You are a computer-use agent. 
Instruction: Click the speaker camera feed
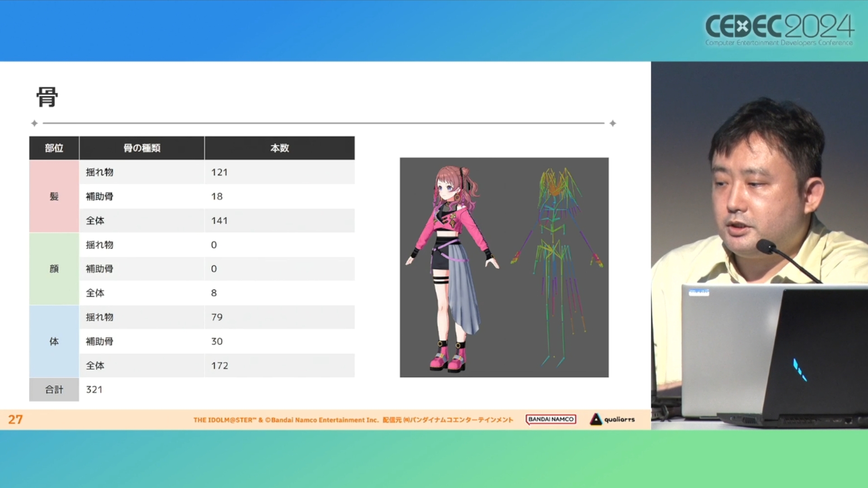759,245
